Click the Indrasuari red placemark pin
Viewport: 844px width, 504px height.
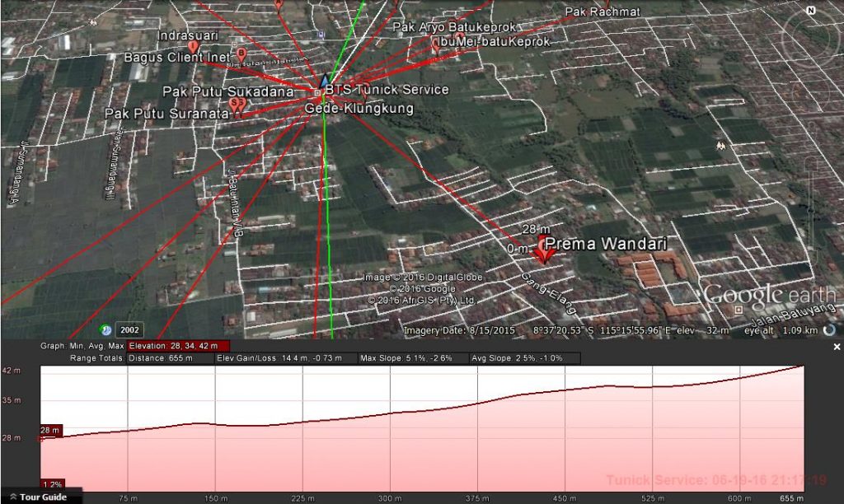tap(193, 47)
